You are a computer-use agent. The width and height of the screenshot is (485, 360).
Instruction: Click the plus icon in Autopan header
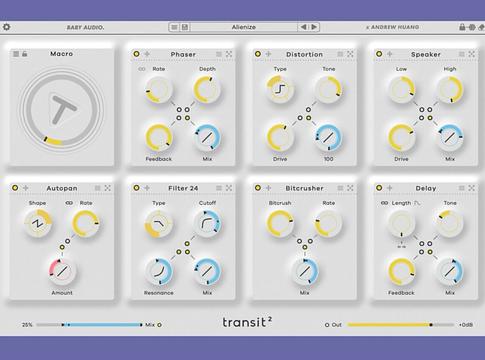[x=26, y=188]
